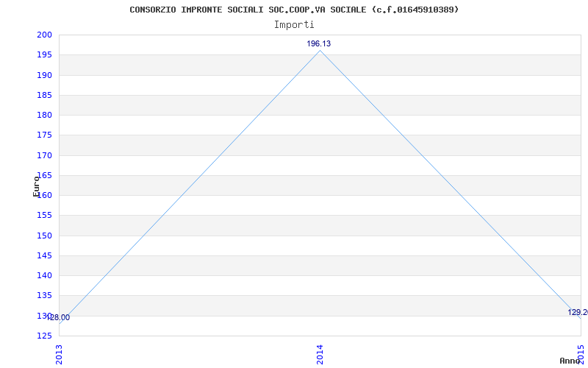The width and height of the screenshot is (588, 368).
Task: Click the 2013 x-axis label
Action: click(x=60, y=353)
